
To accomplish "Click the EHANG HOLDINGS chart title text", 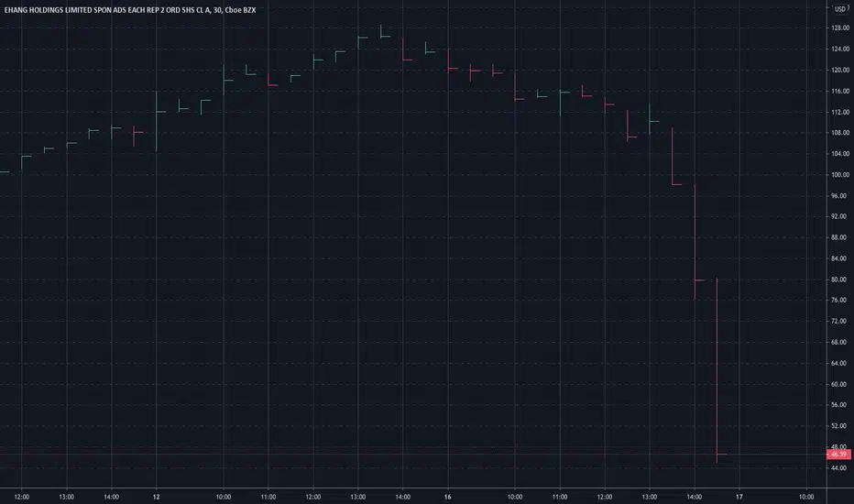I will click(129, 10).
